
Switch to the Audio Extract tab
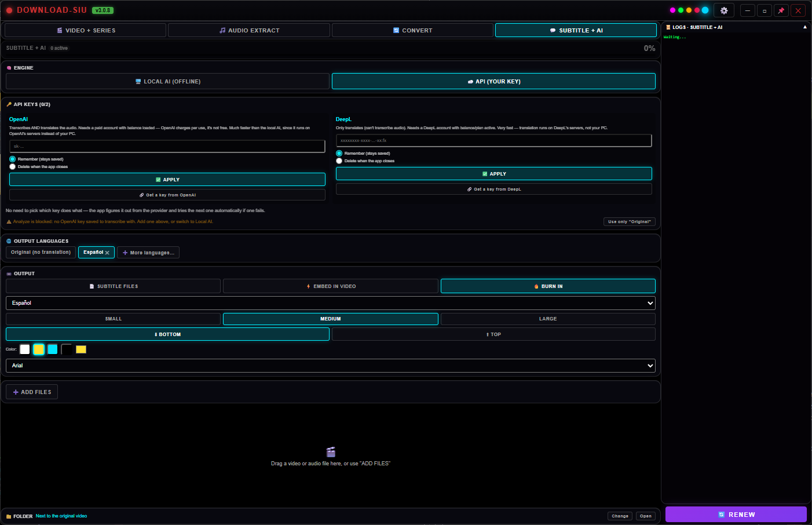pos(249,30)
